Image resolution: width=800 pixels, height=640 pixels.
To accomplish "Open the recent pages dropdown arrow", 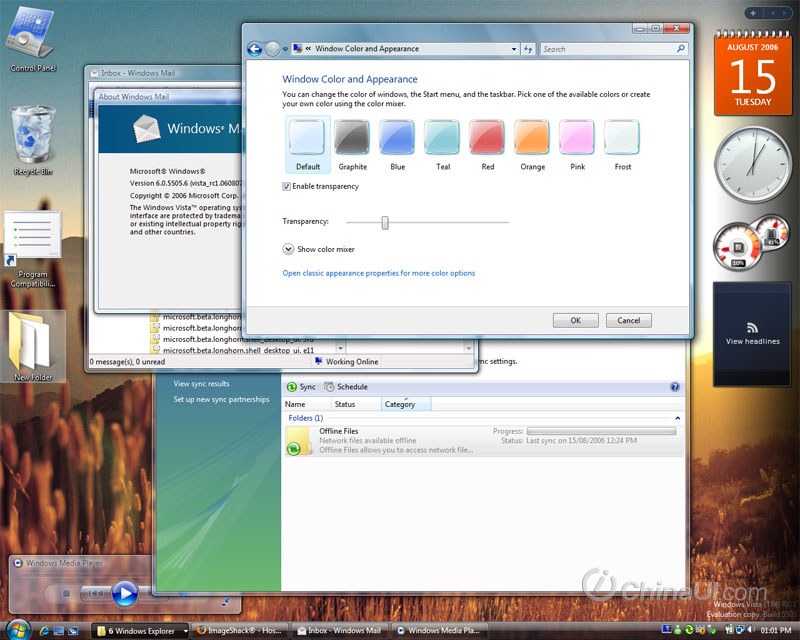I will [x=285, y=49].
